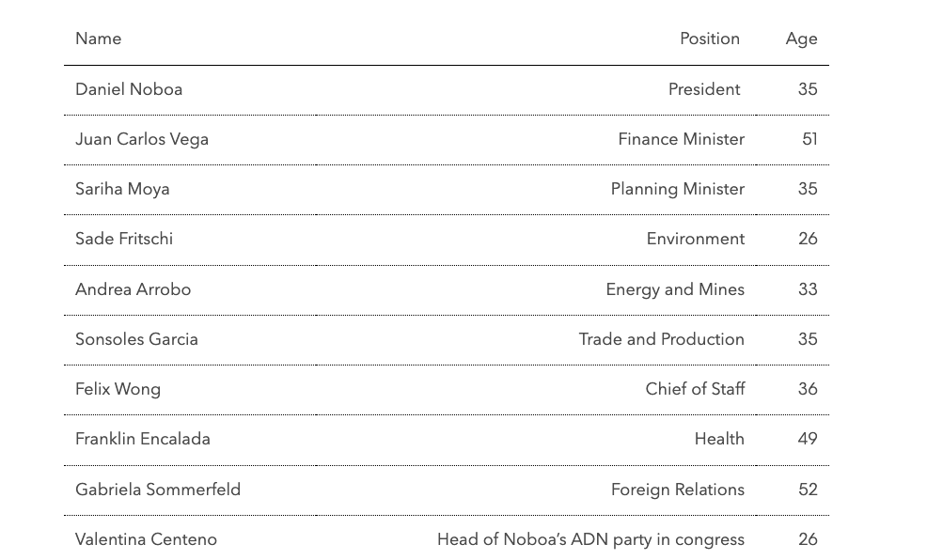Click the age value 51
Image resolution: width=927 pixels, height=560 pixels.
tap(809, 139)
